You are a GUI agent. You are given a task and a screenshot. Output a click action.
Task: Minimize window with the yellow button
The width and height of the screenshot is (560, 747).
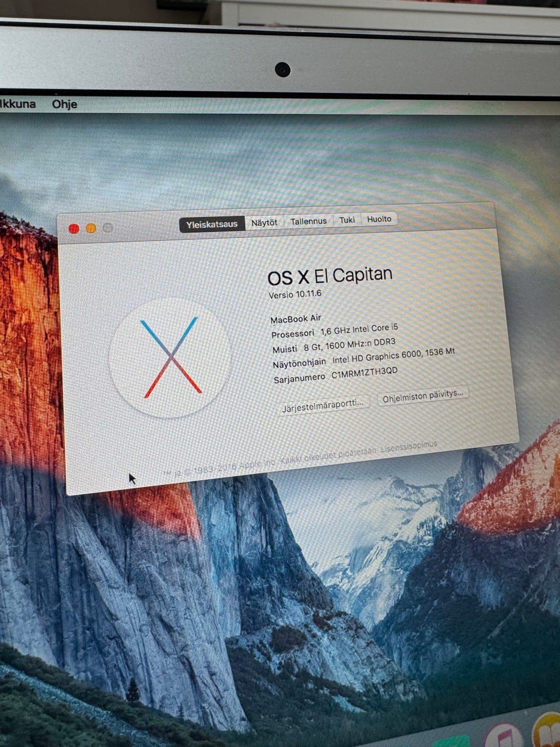click(x=91, y=228)
